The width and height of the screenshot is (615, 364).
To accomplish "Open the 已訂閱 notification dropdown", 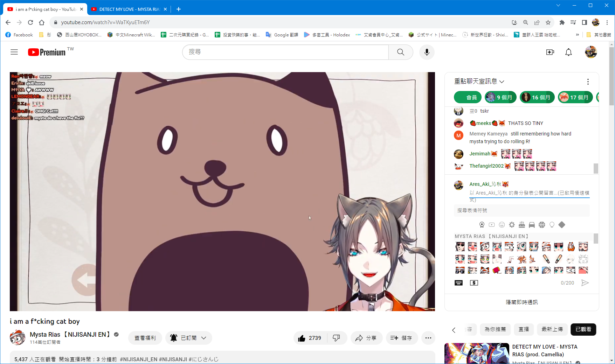I will 188,338.
